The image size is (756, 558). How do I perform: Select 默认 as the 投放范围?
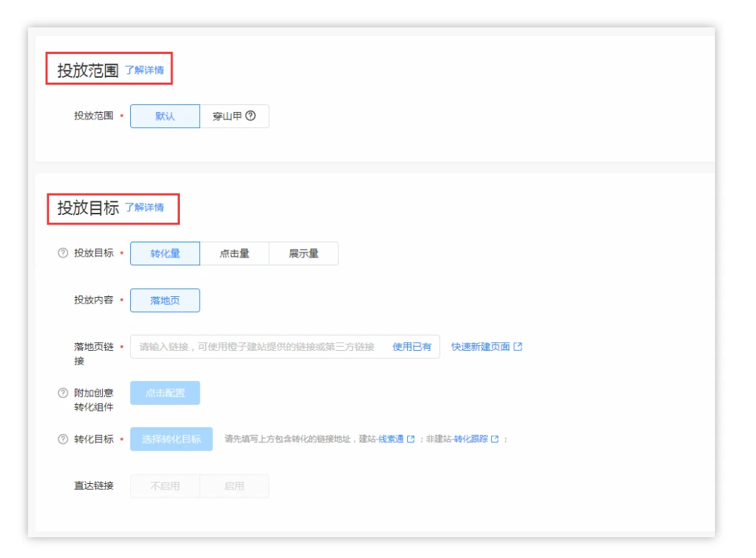tap(165, 116)
